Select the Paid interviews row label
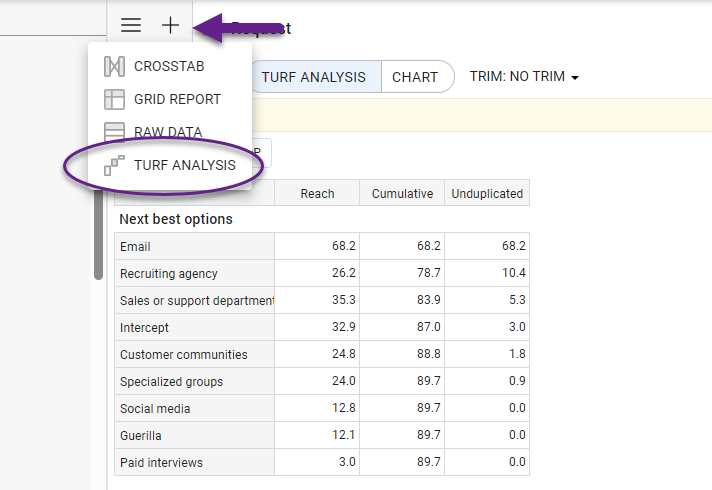Image resolution: width=712 pixels, height=490 pixels. pyautogui.click(x=160, y=462)
